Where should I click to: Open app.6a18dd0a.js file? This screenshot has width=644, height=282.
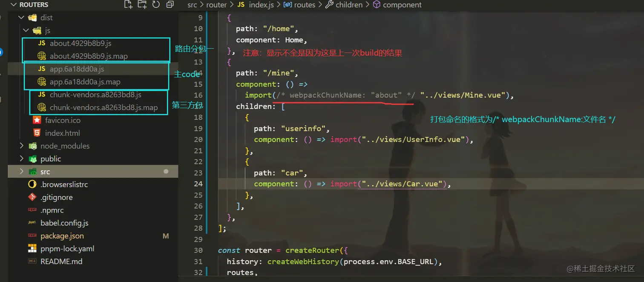[77, 69]
